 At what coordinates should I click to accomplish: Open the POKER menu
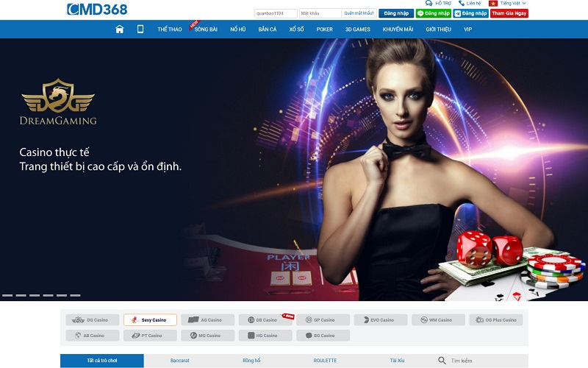pyautogui.click(x=324, y=29)
